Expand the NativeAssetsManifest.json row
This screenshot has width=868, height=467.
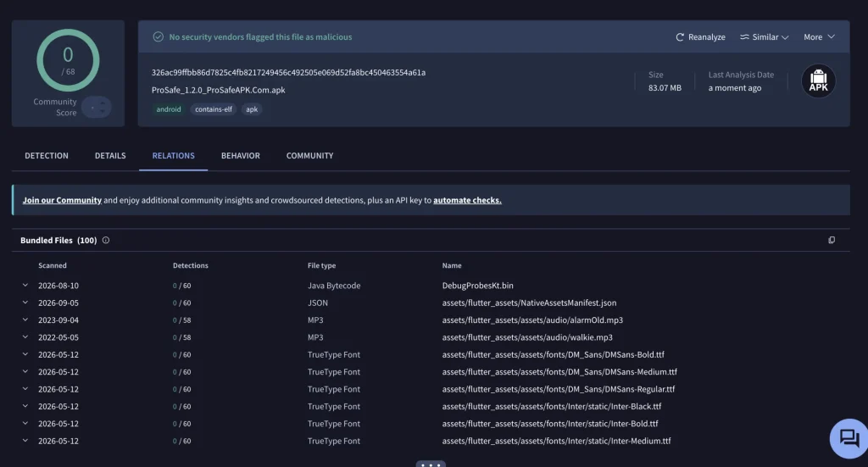coord(25,303)
